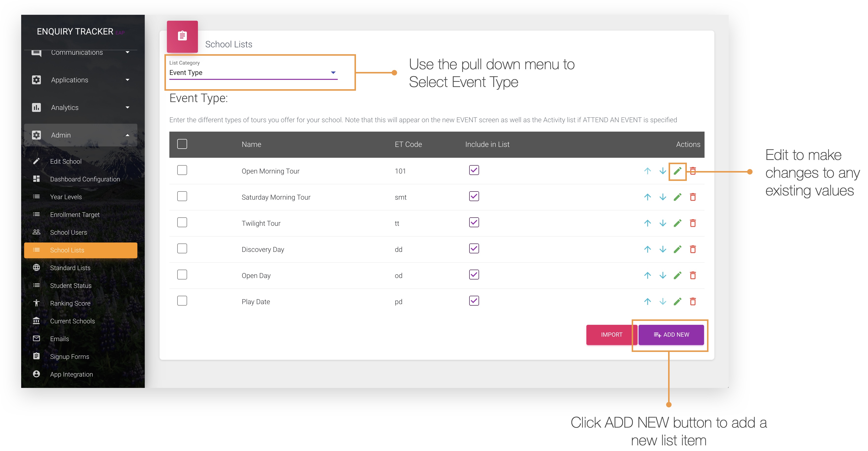Image resolution: width=868 pixels, height=451 pixels.
Task: Click the Event Type input field
Action: point(236,72)
